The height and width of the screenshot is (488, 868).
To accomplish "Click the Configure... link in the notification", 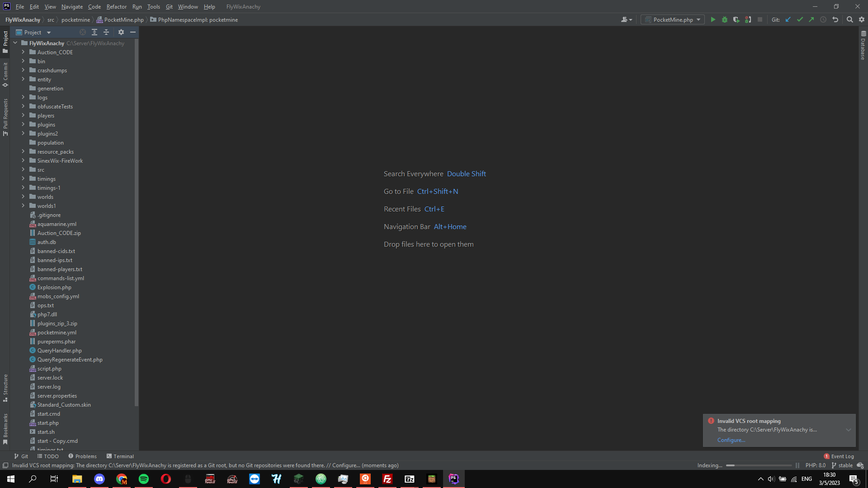I will [x=731, y=440].
